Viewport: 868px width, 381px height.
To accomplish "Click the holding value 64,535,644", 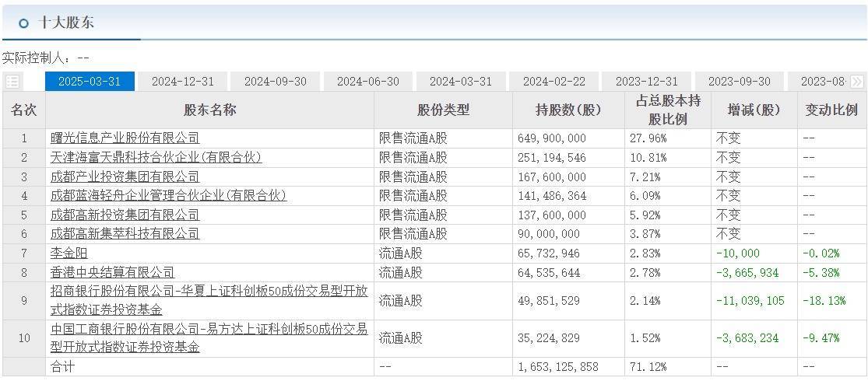I will (549, 273).
